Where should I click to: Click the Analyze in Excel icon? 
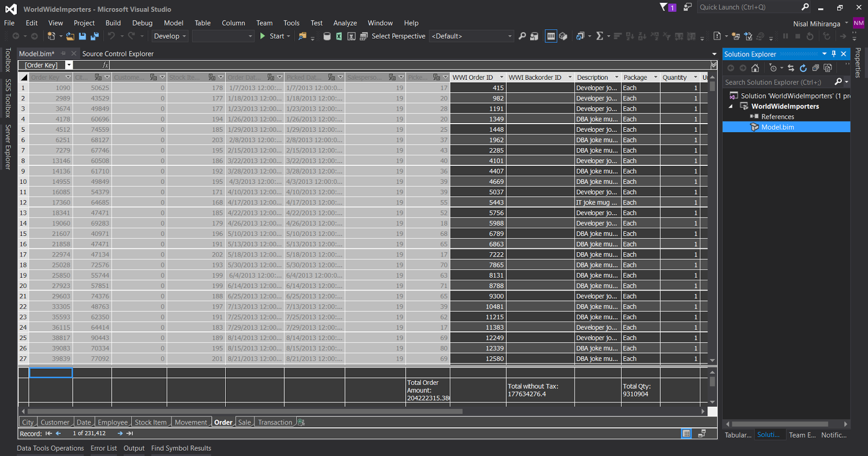[x=339, y=36]
